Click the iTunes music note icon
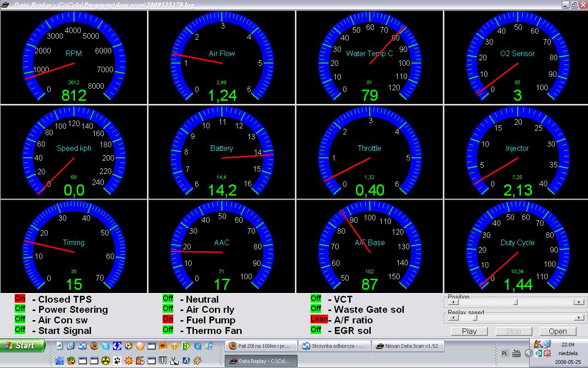This screenshot has width=588, height=368. (x=209, y=346)
